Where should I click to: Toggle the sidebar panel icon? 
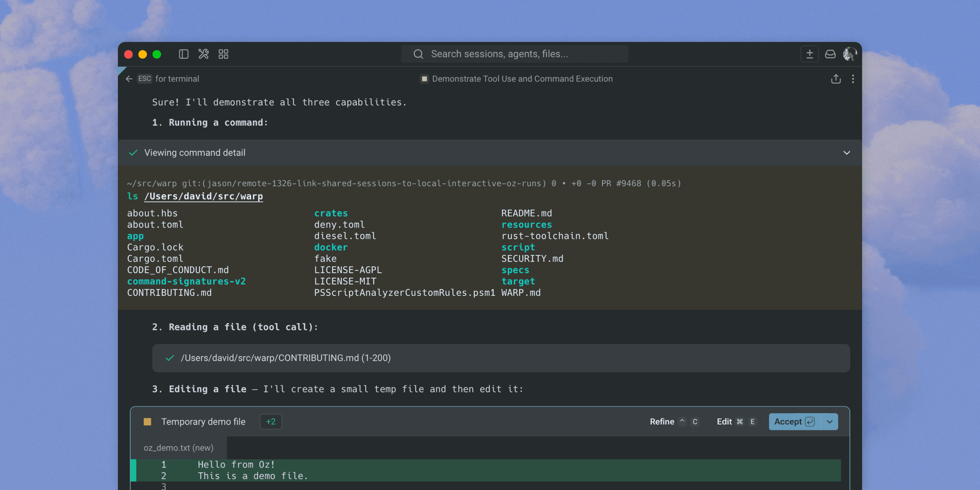coord(184,54)
